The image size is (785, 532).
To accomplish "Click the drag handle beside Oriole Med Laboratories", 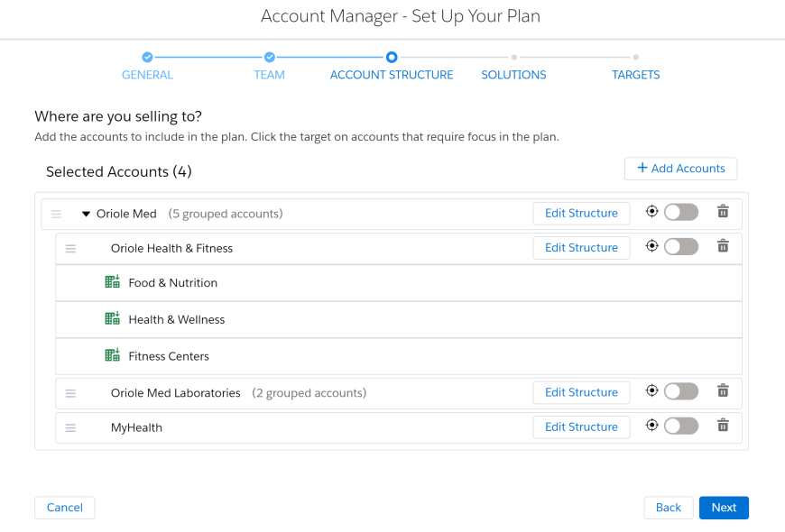I will click(x=70, y=393).
